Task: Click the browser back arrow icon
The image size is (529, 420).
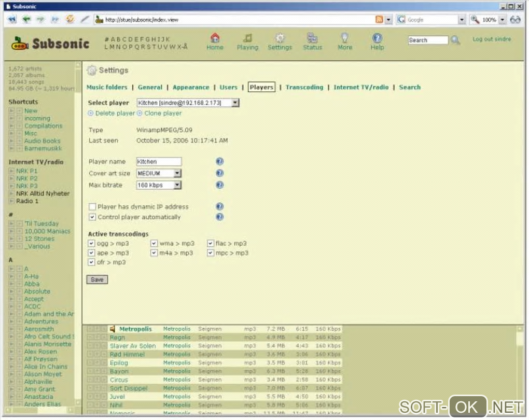Action: pos(26,20)
